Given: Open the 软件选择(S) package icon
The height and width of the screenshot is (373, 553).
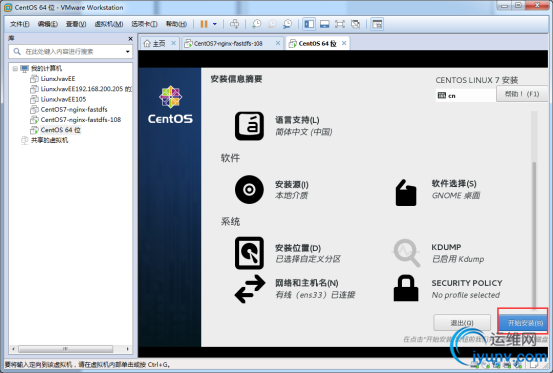Looking at the screenshot, I should (x=406, y=192).
